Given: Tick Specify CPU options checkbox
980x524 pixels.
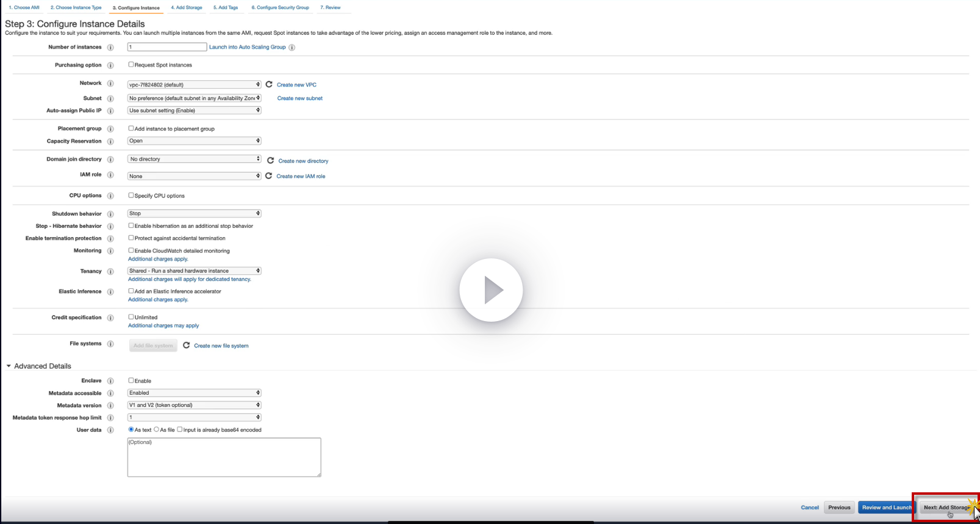Looking at the screenshot, I should (131, 196).
